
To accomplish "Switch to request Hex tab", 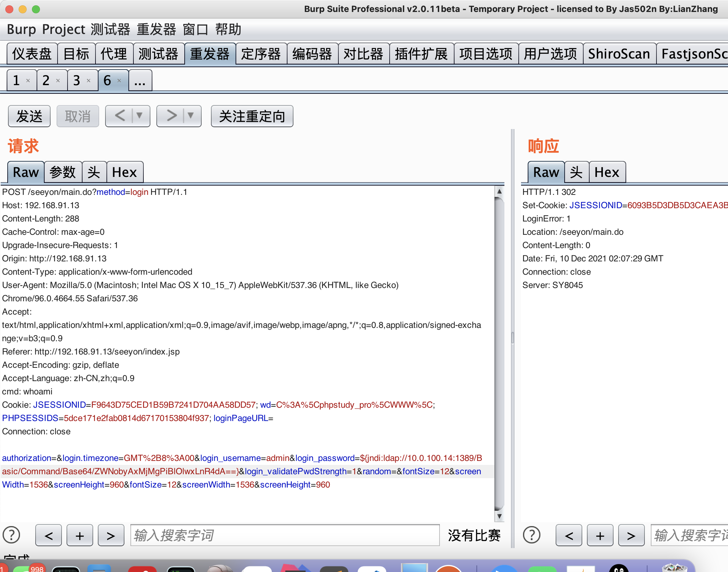I will coord(125,172).
